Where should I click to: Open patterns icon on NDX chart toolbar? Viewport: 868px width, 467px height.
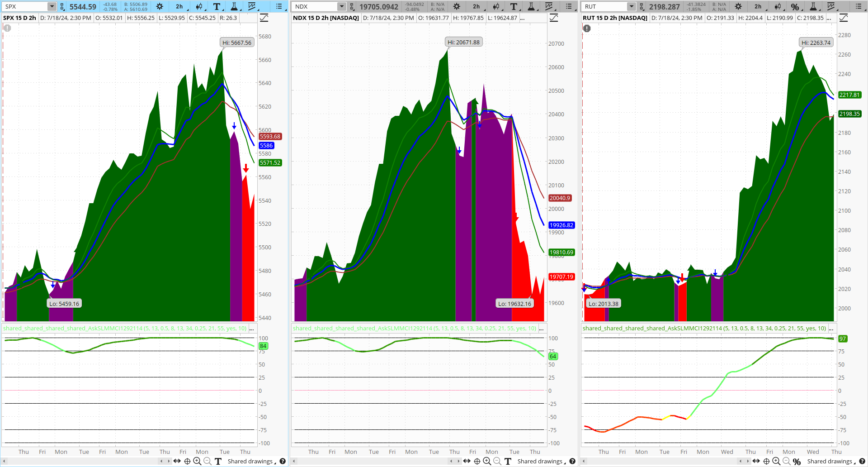coord(549,6)
